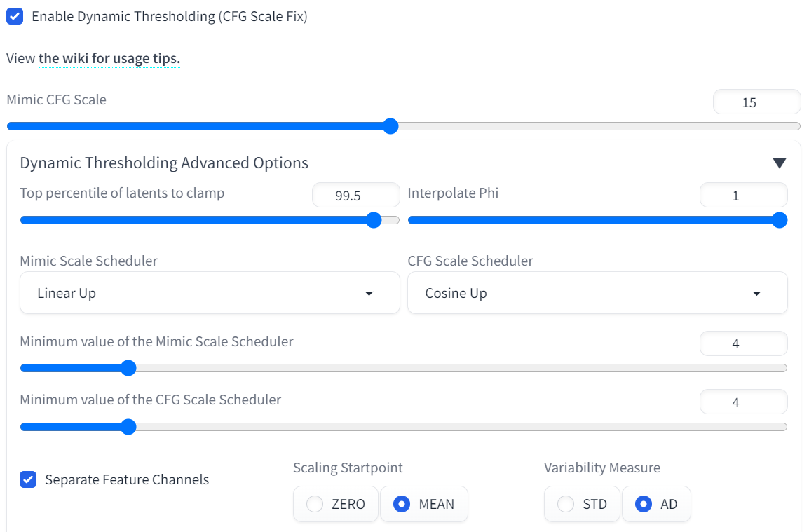Uncheck Enable Dynamic Thresholding checkbox
This screenshot has width=809, height=532.
(x=15, y=16)
